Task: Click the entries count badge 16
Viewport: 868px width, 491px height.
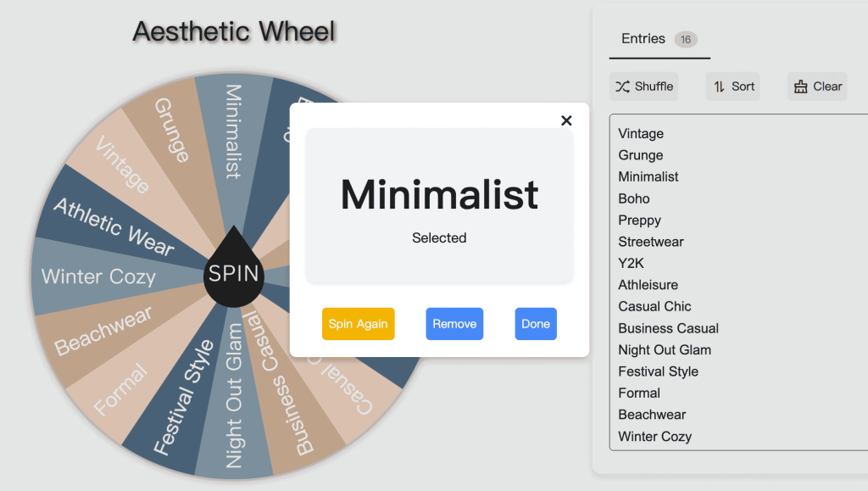Action: click(x=685, y=39)
